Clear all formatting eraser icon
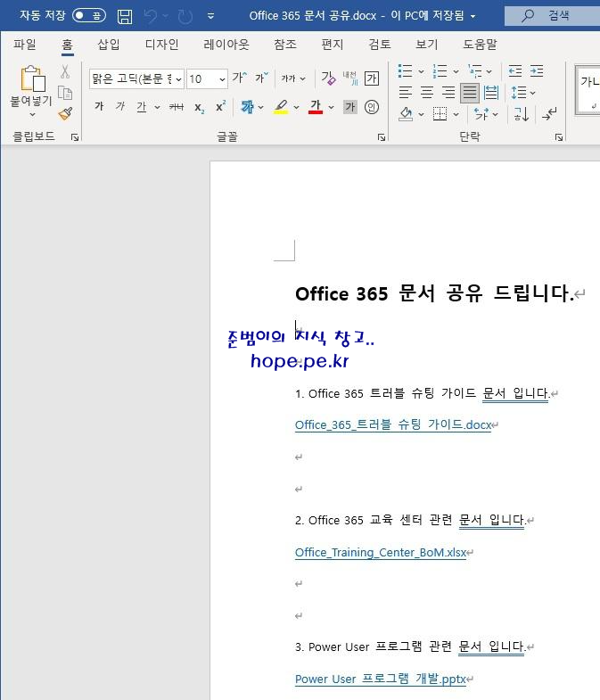This screenshot has width=600, height=700. tap(328, 78)
